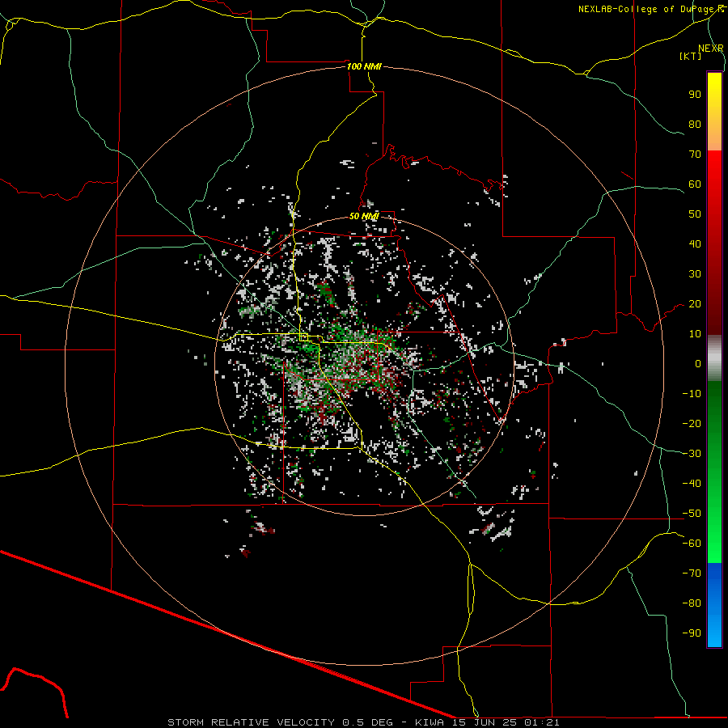
Task: Click the 80 value on the velocity scale
Action: tap(695, 124)
